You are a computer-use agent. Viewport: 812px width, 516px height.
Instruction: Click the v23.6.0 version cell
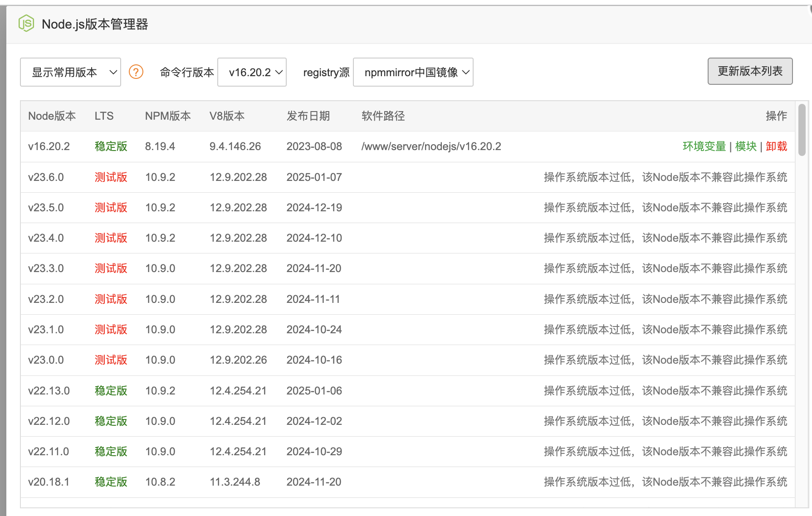tap(46, 177)
